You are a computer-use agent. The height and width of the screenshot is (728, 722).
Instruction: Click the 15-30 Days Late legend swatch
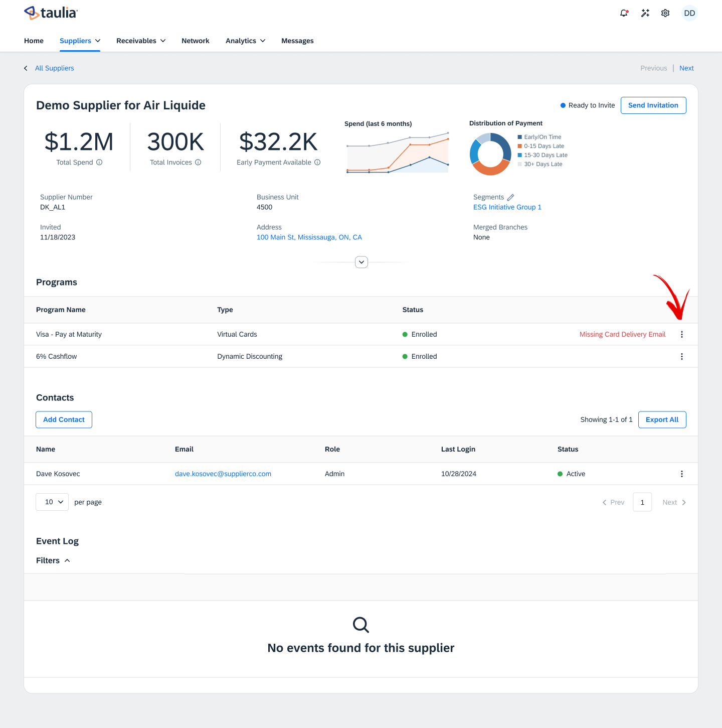(520, 155)
